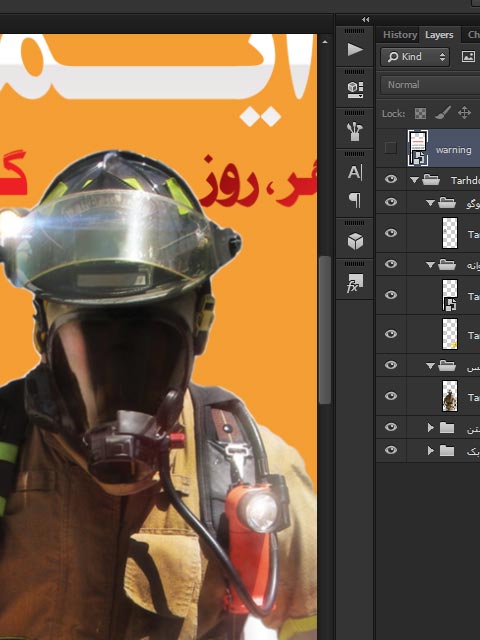480x640 pixels.
Task: Select the smart object layer thumbnail
Action: (x=450, y=295)
